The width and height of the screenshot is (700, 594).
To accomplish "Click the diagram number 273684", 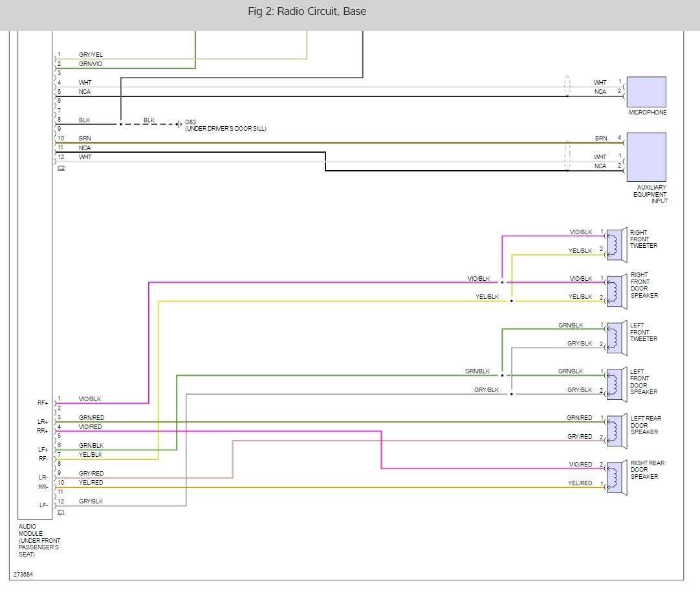I will [x=24, y=574].
